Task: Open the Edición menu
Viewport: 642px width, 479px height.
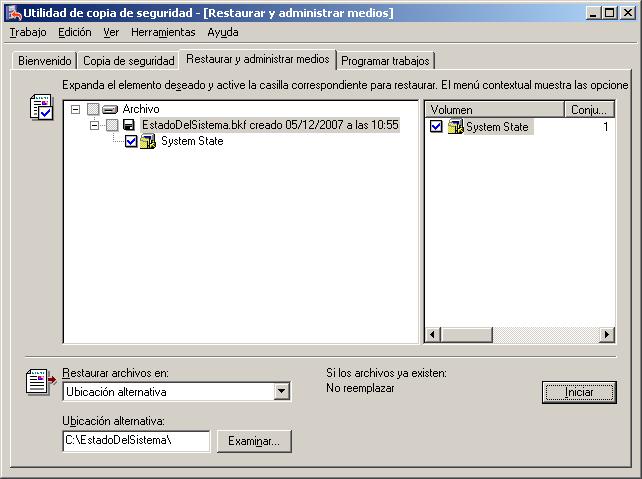Action: pos(75,32)
